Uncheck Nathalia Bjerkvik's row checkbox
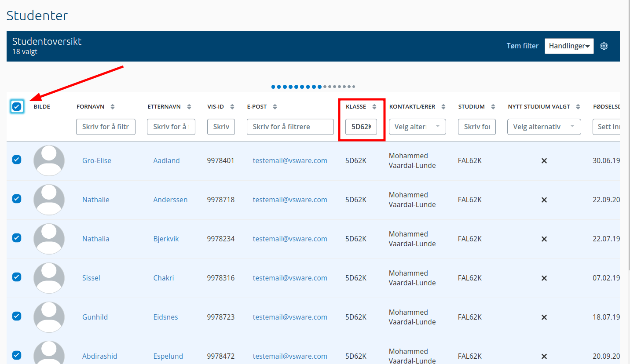The width and height of the screenshot is (630, 364). [17, 238]
